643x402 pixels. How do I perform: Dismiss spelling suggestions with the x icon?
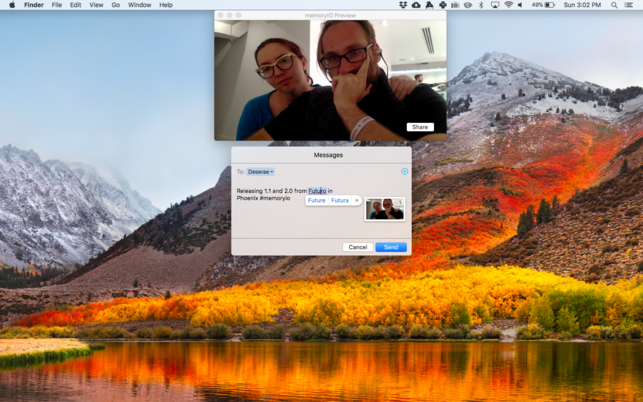pos(357,200)
